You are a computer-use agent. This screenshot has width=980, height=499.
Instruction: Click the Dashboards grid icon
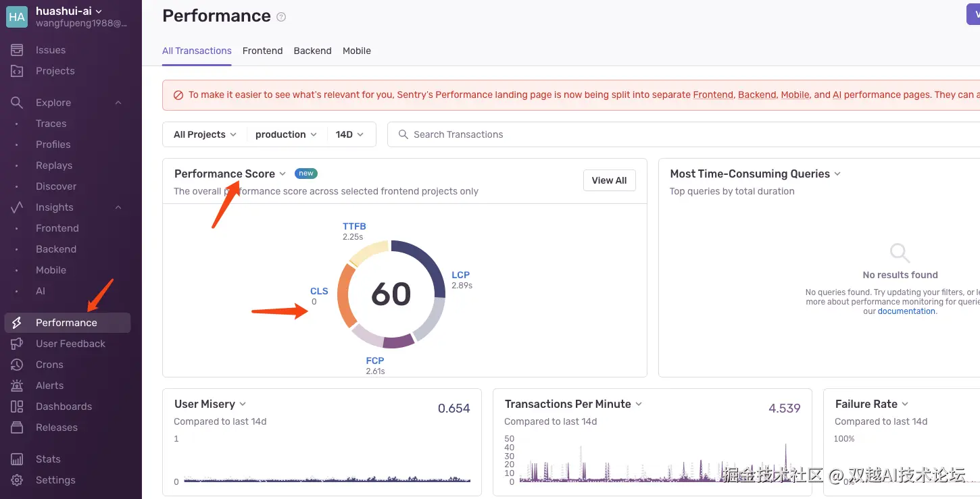click(17, 406)
